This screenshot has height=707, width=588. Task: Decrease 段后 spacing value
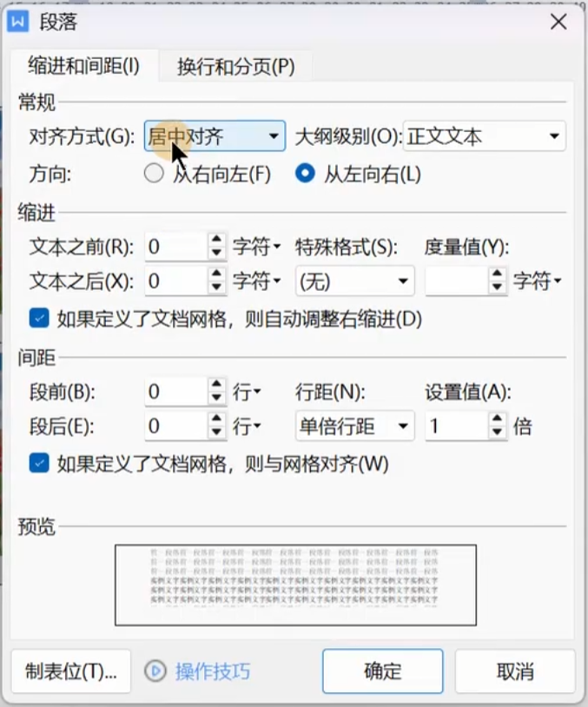click(217, 432)
